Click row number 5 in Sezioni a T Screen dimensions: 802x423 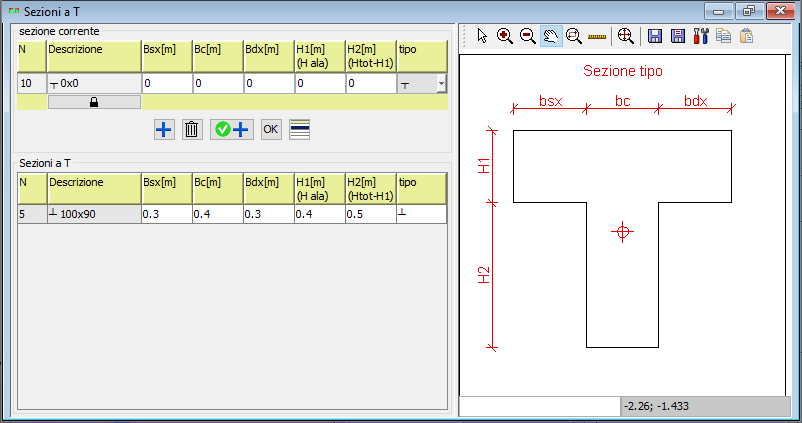(x=32, y=214)
